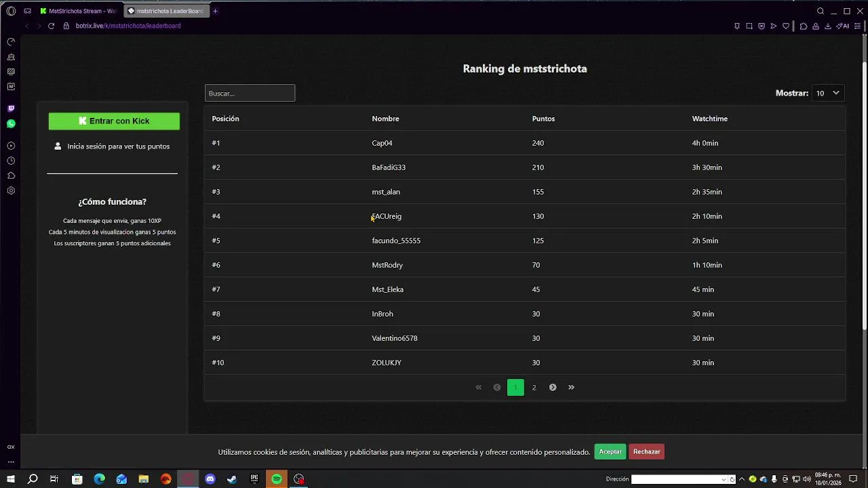Image resolution: width=868 pixels, height=488 pixels.
Task: Go to page 2 of the ranking
Action: tap(534, 388)
